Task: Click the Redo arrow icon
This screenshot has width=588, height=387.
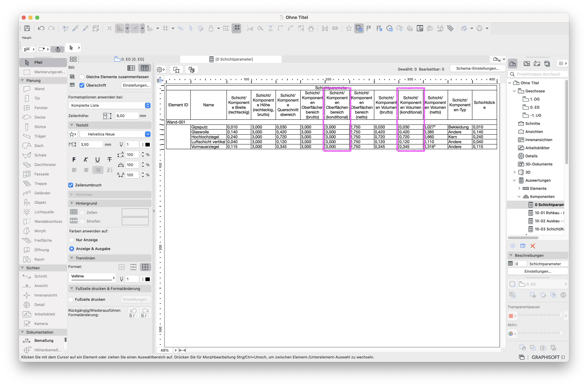Action: [x=51, y=28]
